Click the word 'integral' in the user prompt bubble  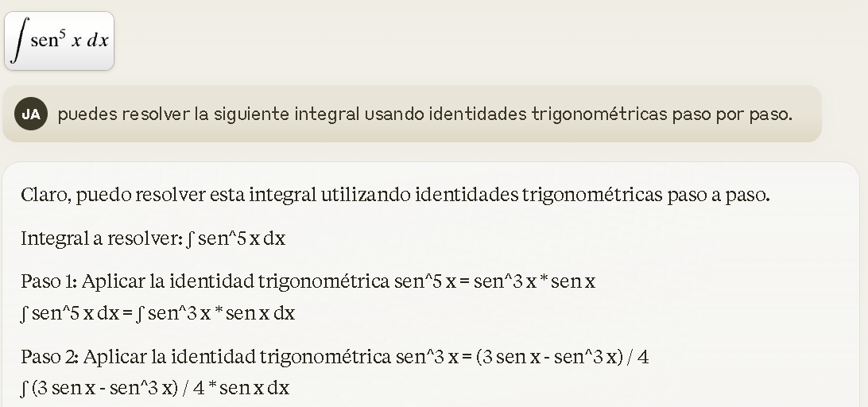pyautogui.click(x=327, y=114)
